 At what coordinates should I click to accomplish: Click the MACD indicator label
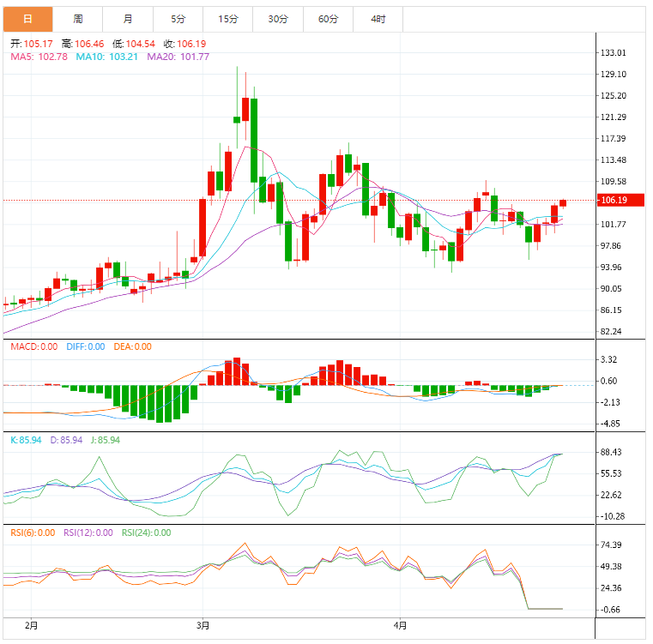click(x=33, y=346)
